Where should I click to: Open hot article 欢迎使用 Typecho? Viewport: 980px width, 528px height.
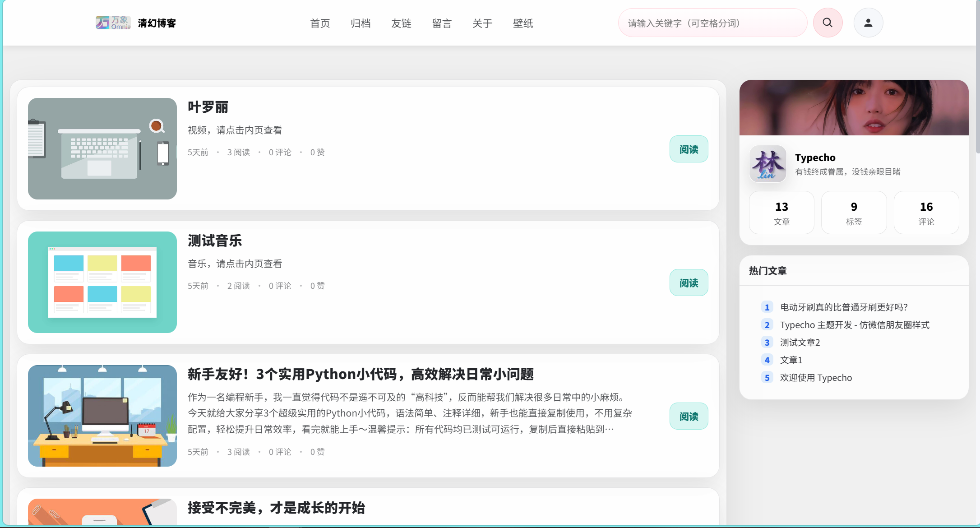[816, 377]
